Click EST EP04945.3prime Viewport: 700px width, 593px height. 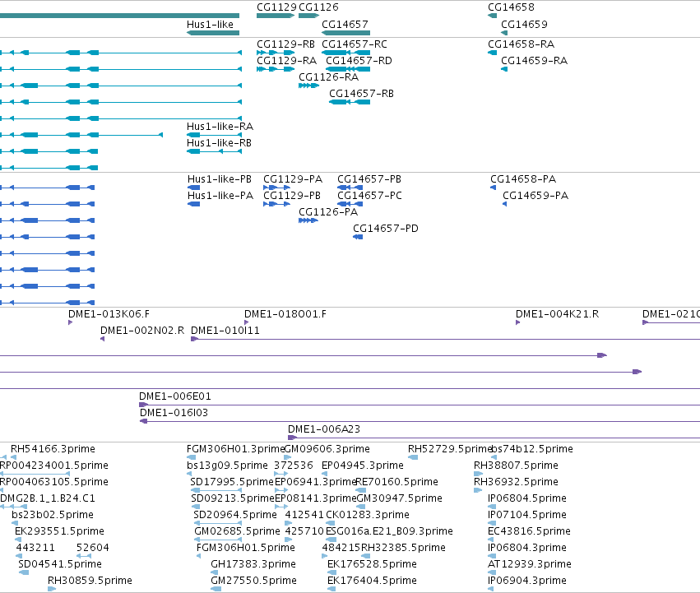point(363,466)
